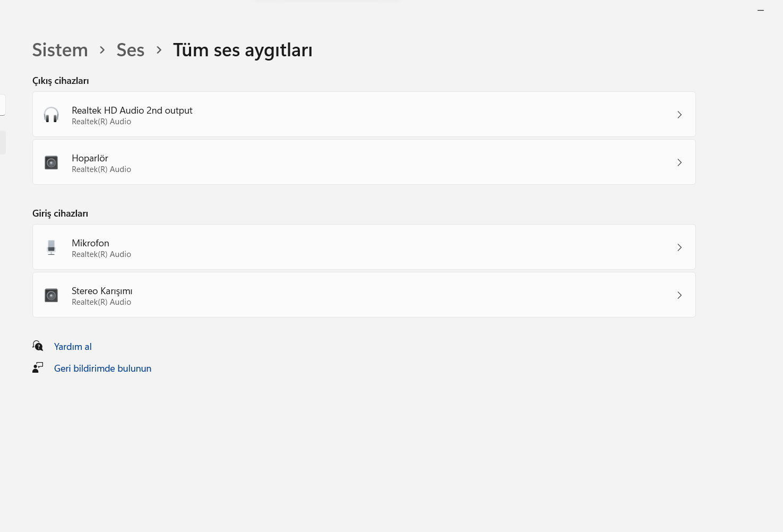This screenshot has width=783, height=532.
Task: Open the Yardım al link
Action: pyautogui.click(x=73, y=347)
